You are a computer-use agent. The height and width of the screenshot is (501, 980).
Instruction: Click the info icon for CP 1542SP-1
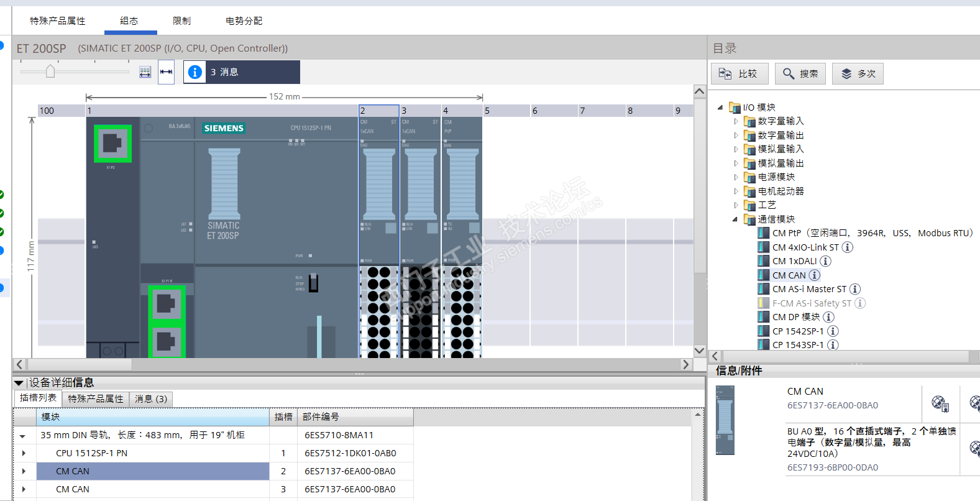[833, 331]
